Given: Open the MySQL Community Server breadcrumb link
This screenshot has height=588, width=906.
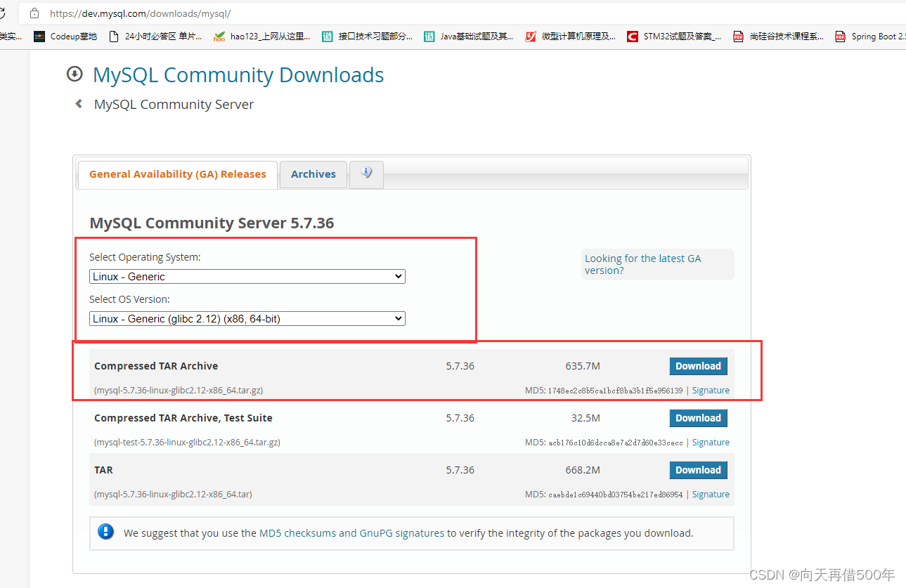Looking at the screenshot, I should tap(174, 105).
